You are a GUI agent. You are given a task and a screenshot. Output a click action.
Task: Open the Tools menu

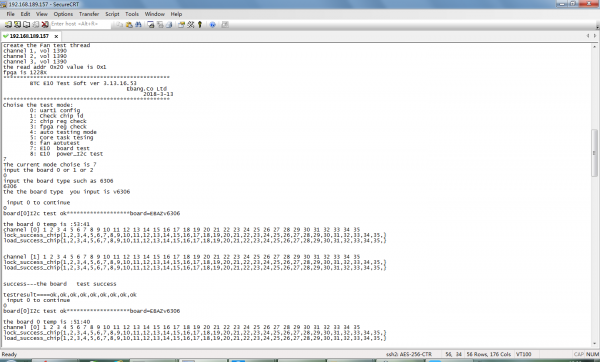132,14
